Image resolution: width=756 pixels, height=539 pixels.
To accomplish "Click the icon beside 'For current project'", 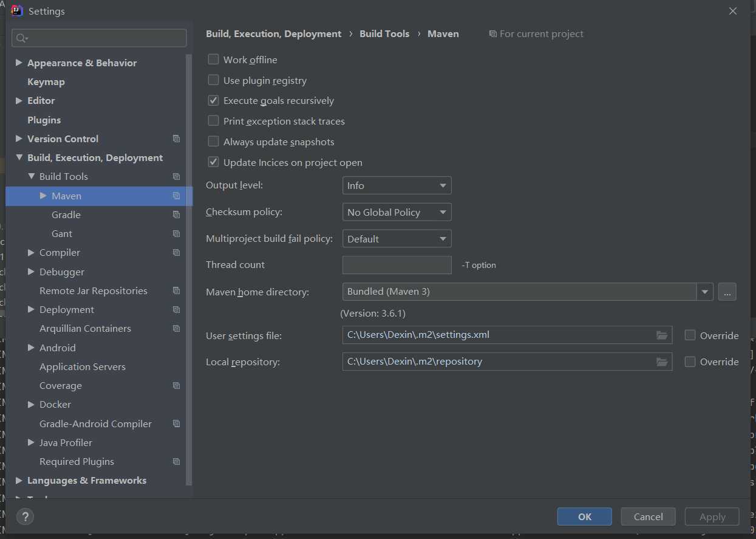I will pyautogui.click(x=493, y=34).
